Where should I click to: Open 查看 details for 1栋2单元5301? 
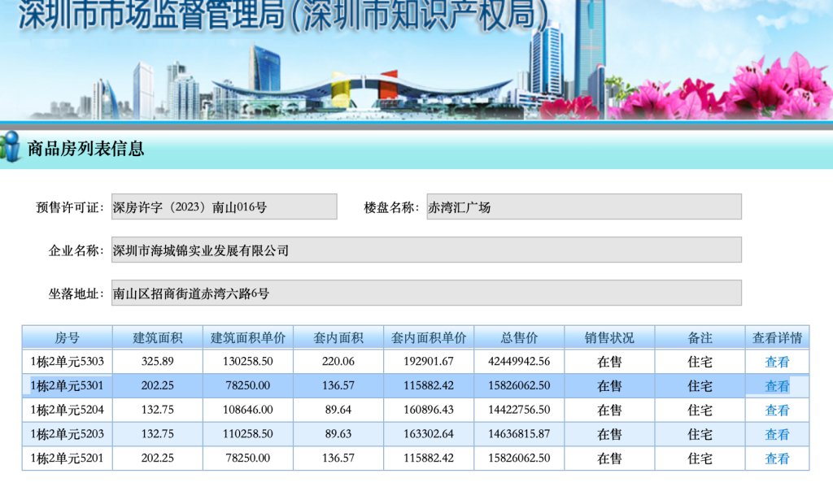[777, 386]
